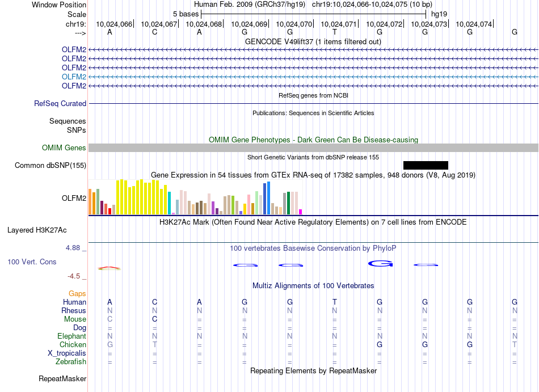Select the Dog species label

coord(80,328)
